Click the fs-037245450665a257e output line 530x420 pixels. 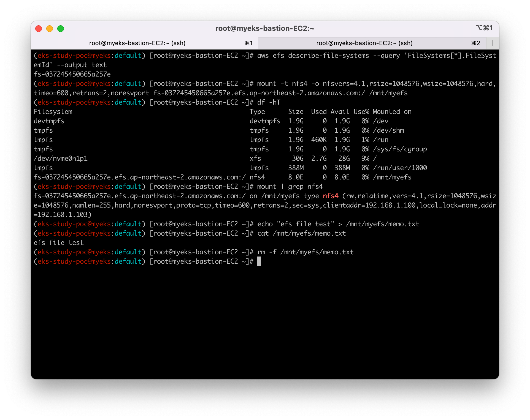point(72,74)
